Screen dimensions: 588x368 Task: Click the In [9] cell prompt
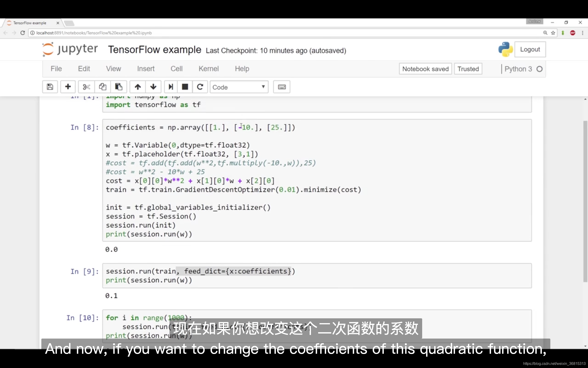coord(85,272)
